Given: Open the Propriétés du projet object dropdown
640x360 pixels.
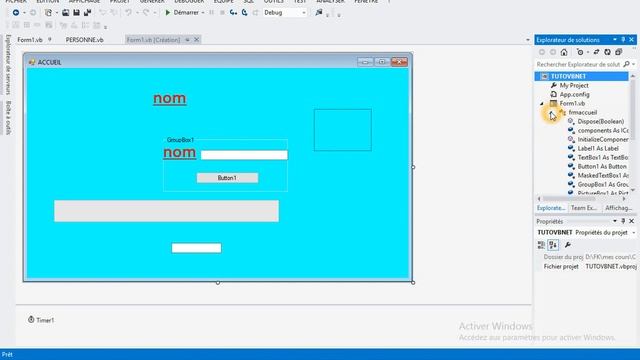Looking at the screenshot, I should pos(634,233).
